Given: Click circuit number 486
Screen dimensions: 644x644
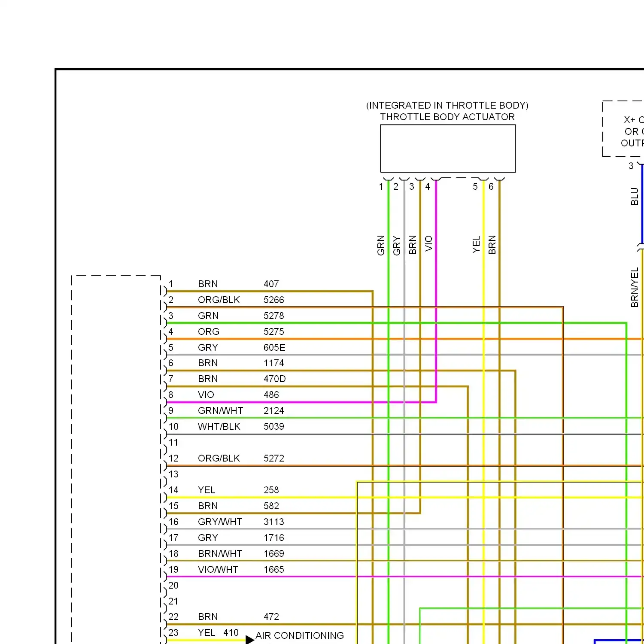Looking at the screenshot, I should click(x=271, y=395).
